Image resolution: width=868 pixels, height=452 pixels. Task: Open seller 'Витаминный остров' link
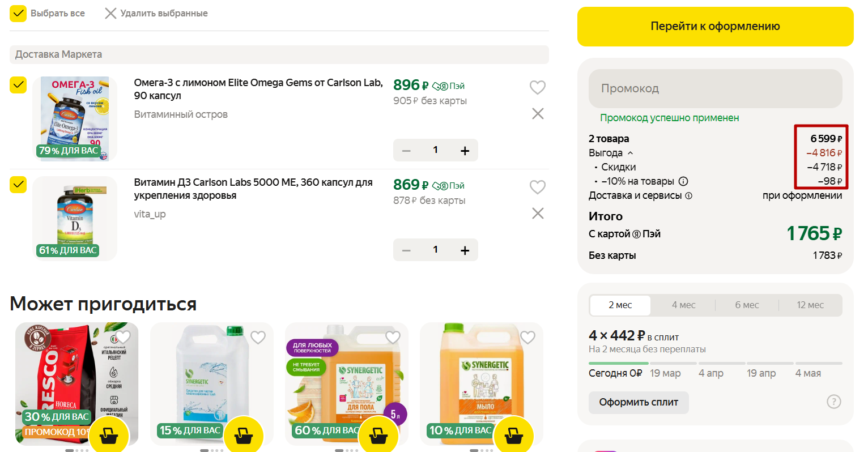(x=181, y=114)
